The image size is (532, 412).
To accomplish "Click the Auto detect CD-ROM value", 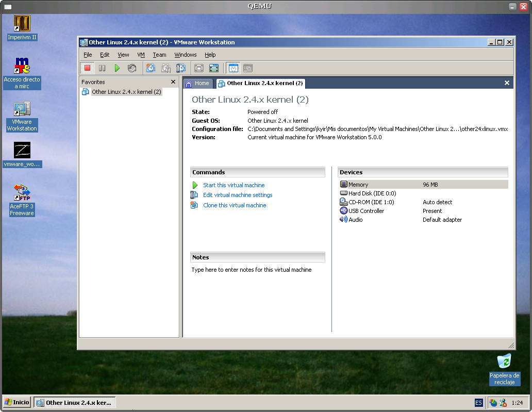I will [437, 202].
